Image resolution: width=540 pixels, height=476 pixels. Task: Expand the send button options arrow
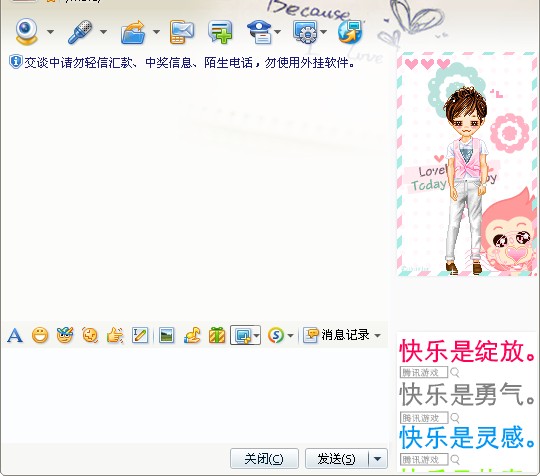(378, 459)
